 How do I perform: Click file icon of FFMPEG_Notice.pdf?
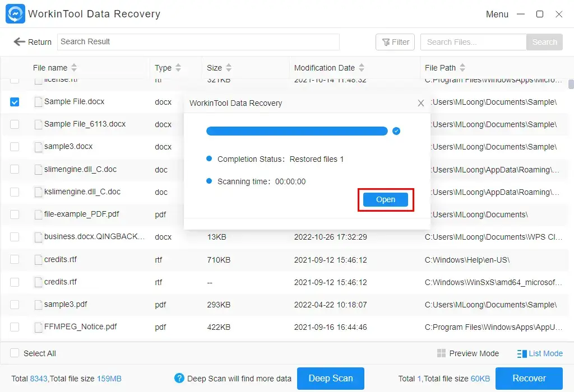pos(38,327)
